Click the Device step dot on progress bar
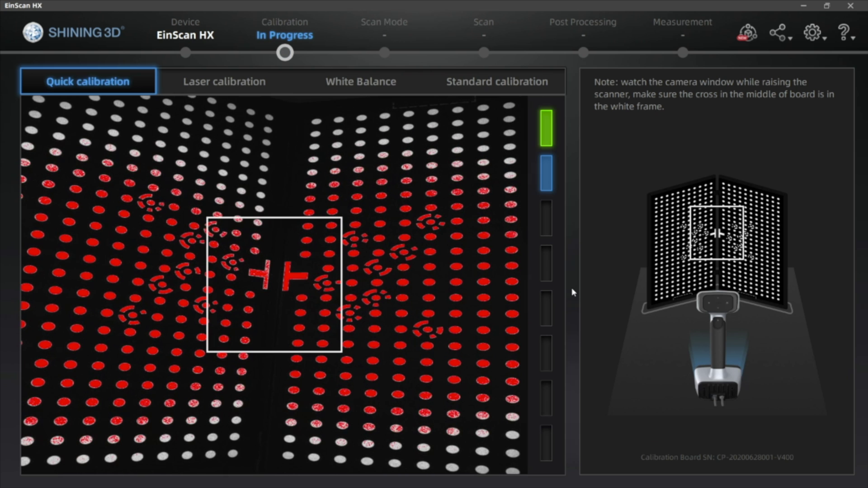This screenshot has width=868, height=488. click(185, 53)
